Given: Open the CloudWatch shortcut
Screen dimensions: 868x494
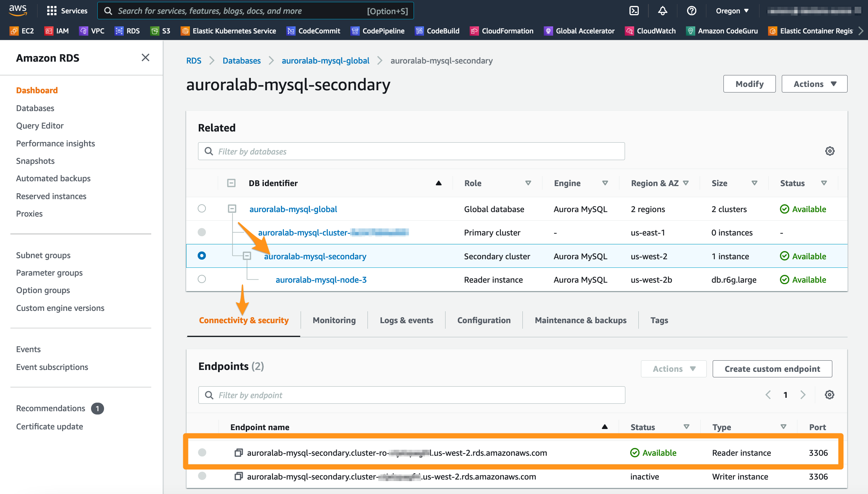Looking at the screenshot, I should [651, 31].
